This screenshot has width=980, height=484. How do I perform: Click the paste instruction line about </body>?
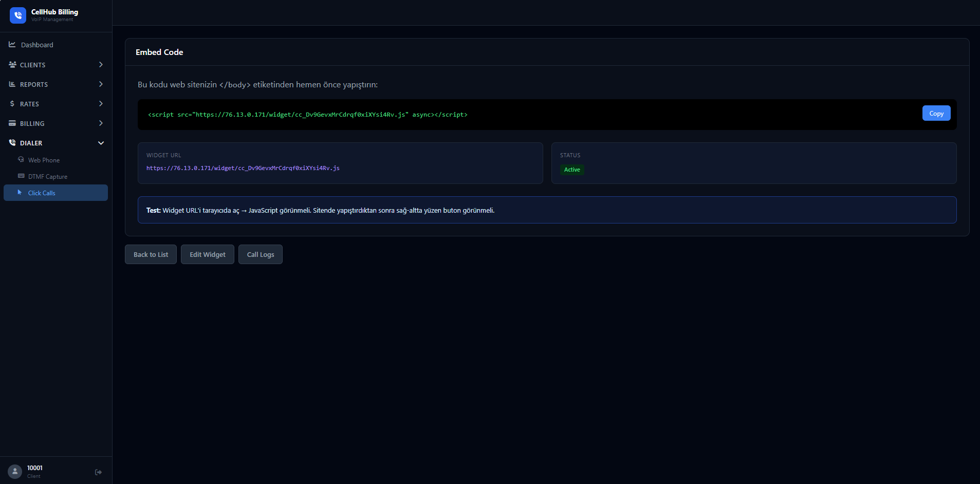click(257, 85)
